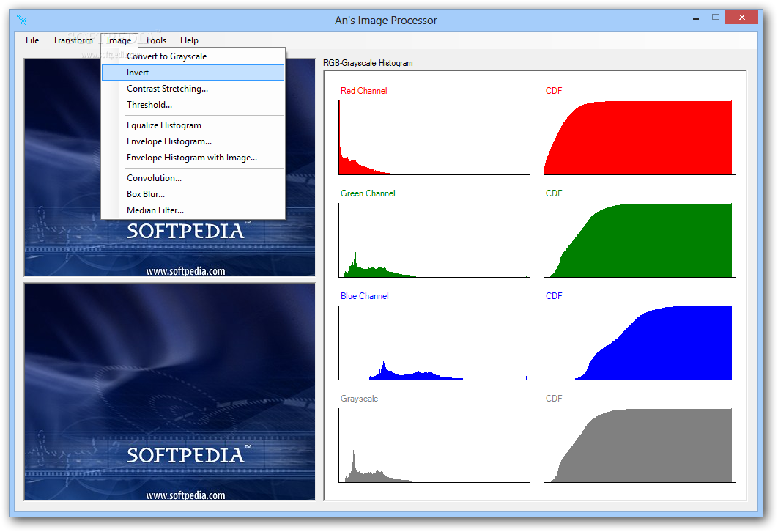Click the 'Blue Channel' label
This screenshot has width=778, height=532.
(365, 296)
